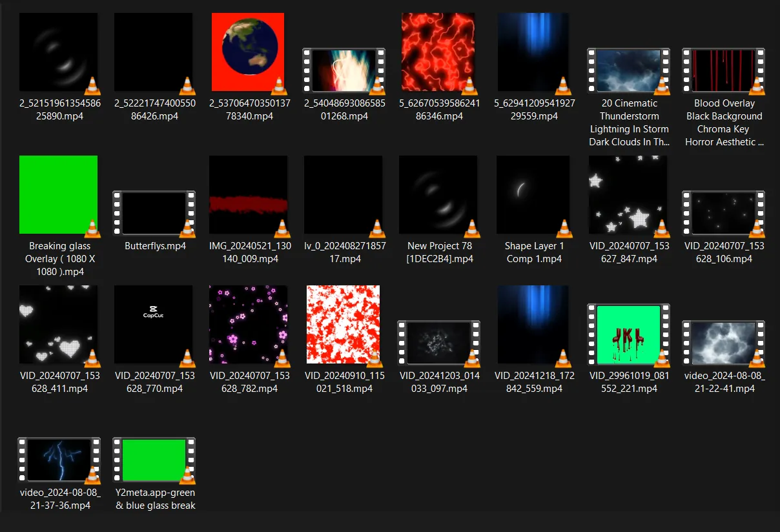Viewport: 780px width, 532px height.
Task: Select the purple flowers video VID_20240707_153628_782
Action: click(249, 324)
